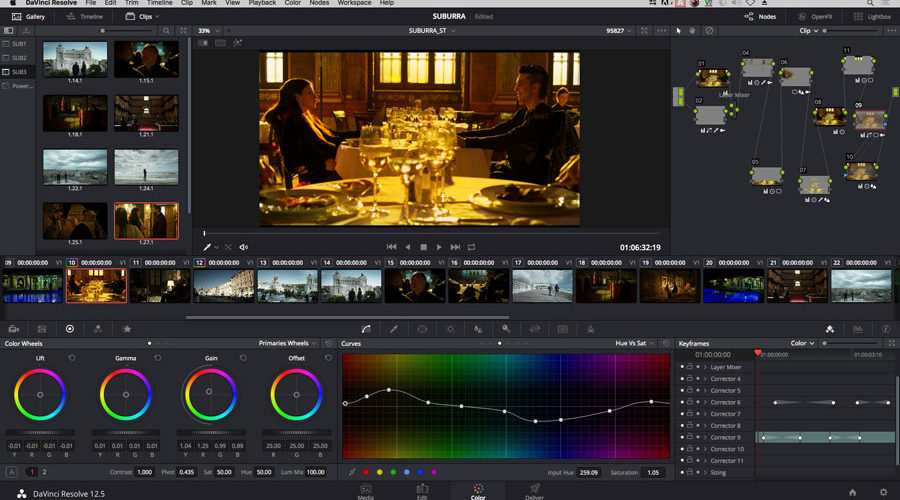Open project settings gear icon
Image resolution: width=900 pixels, height=500 pixels.
(x=883, y=493)
